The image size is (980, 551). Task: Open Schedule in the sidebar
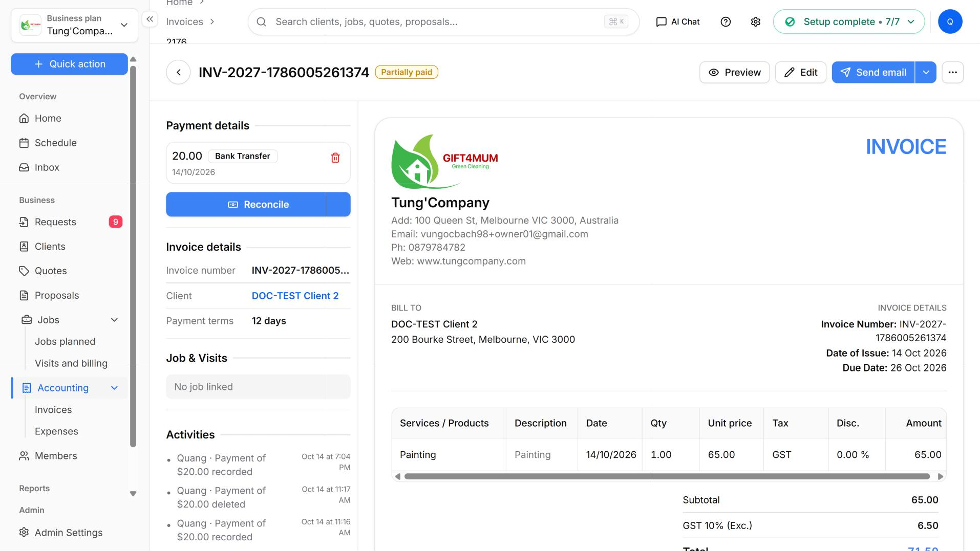coord(69,143)
